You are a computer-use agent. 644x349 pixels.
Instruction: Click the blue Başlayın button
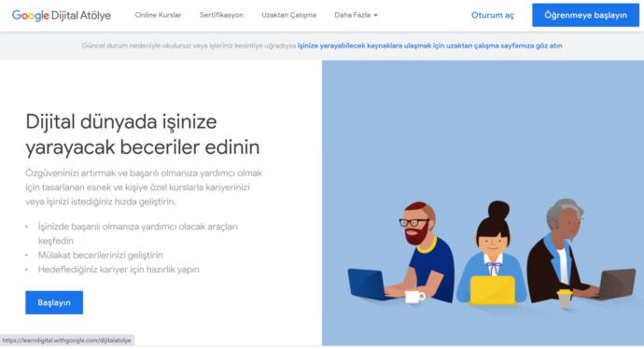click(x=54, y=302)
